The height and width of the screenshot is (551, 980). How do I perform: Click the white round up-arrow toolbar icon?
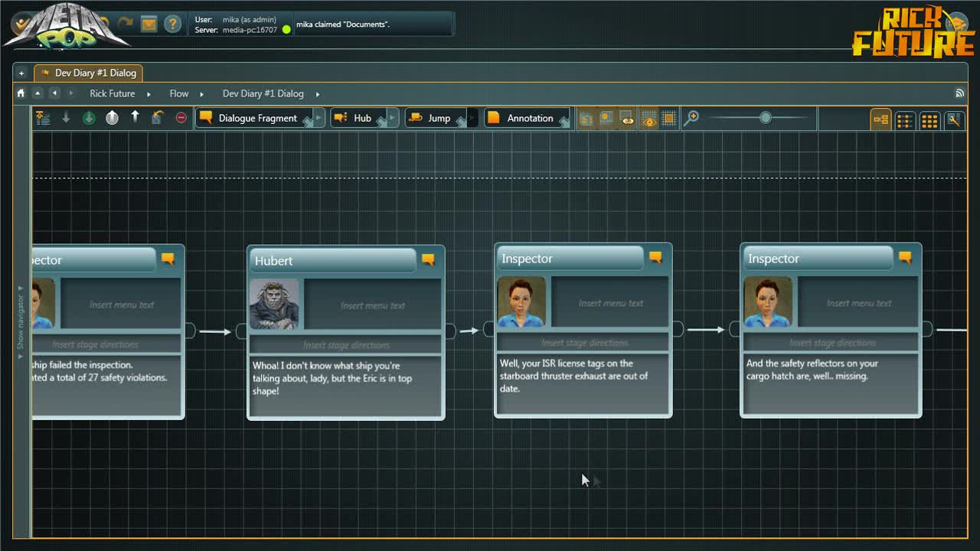(112, 118)
